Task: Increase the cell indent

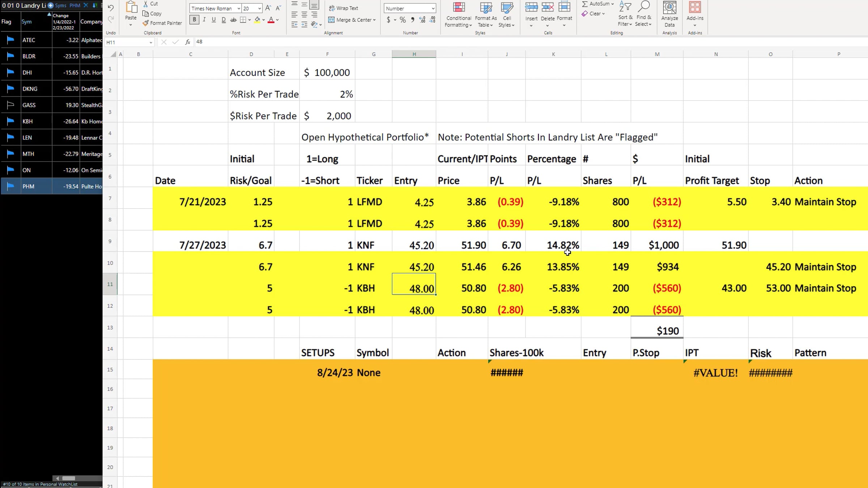Action: coord(305,25)
